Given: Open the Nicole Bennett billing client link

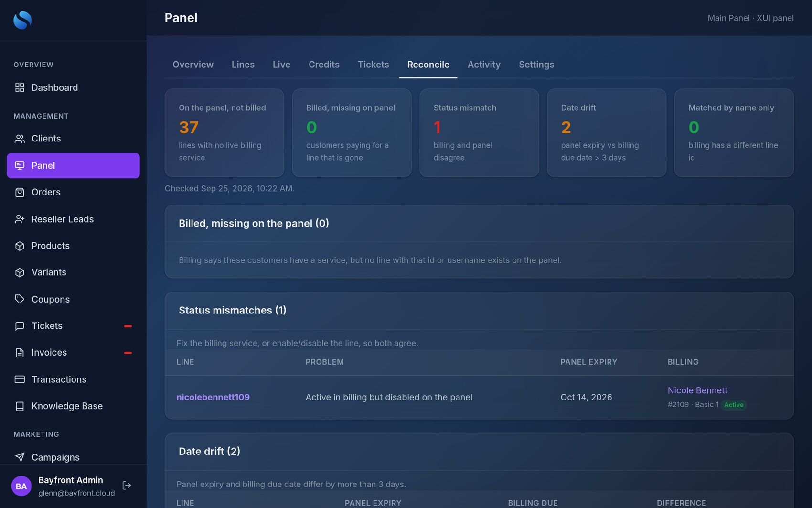Looking at the screenshot, I should (697, 390).
